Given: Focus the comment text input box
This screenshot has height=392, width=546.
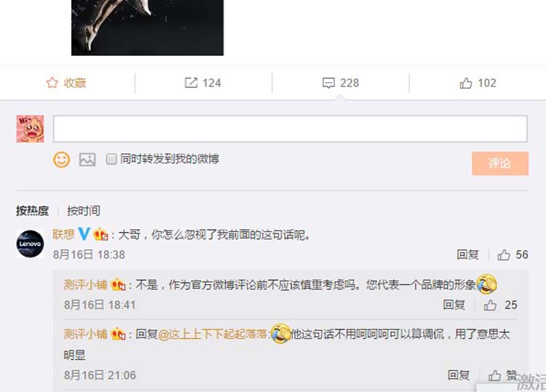Looking at the screenshot, I should [290, 129].
